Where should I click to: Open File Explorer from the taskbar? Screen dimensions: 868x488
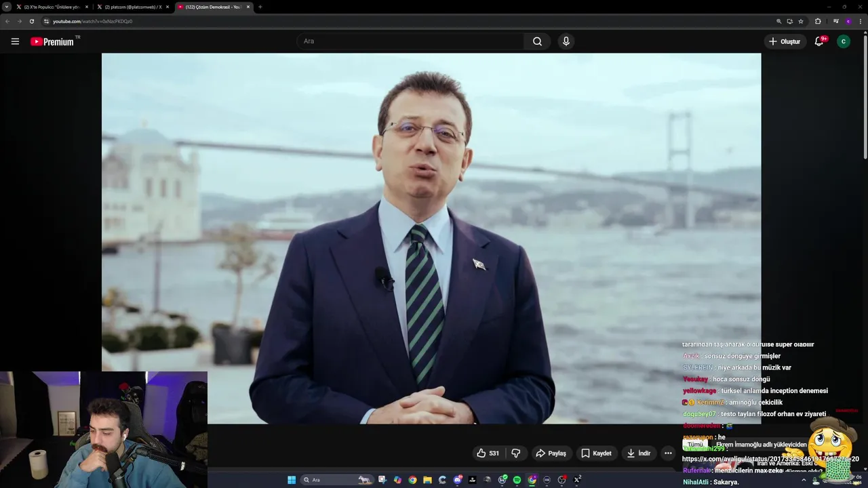[427, 480]
